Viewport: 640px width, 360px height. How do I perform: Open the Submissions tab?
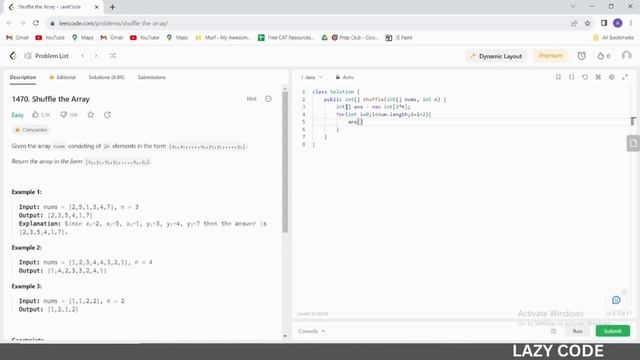pos(151,77)
